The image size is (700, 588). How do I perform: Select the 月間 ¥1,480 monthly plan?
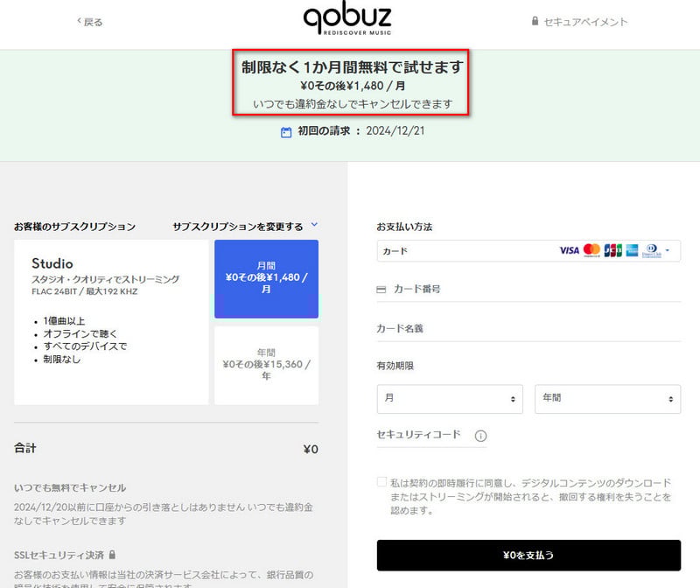click(x=267, y=278)
